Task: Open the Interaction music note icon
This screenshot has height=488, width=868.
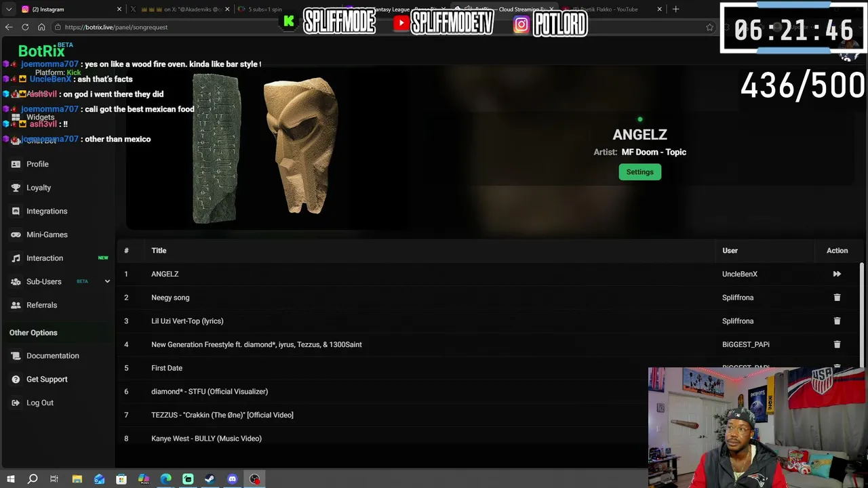Action: [x=16, y=258]
